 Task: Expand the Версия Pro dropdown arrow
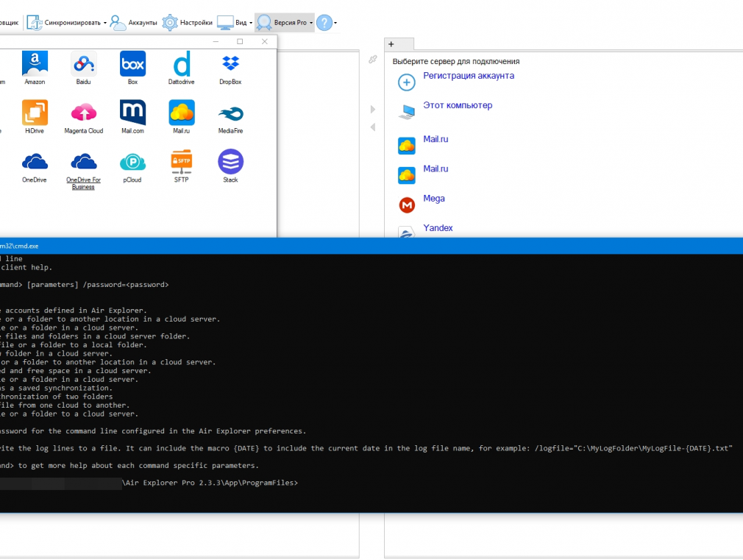[x=311, y=23]
